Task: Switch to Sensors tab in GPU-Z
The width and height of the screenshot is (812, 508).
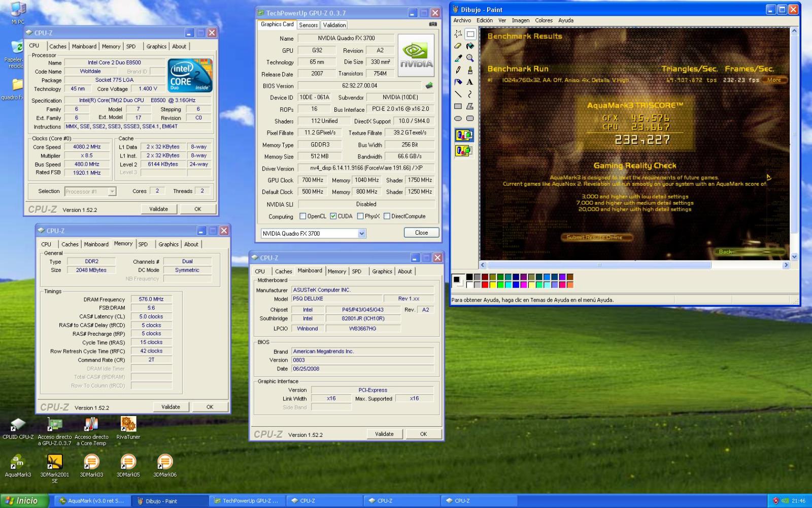Action: coord(308,25)
